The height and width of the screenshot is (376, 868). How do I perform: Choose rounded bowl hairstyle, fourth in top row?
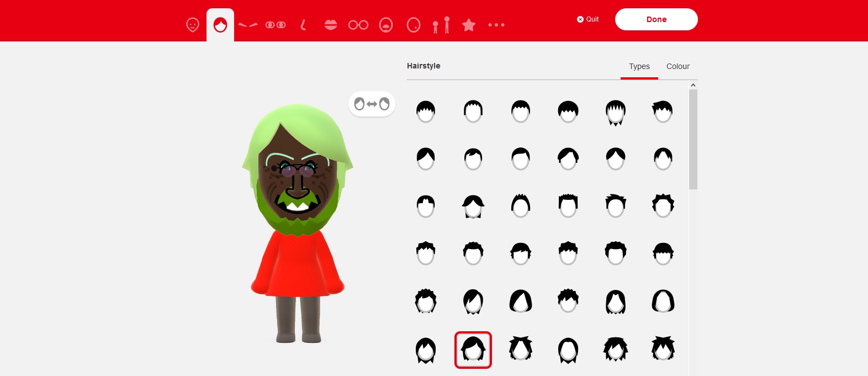click(568, 112)
